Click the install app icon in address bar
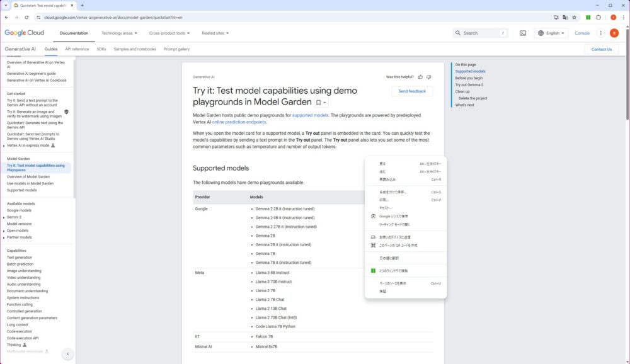This screenshot has height=364, width=630. pyautogui.click(x=556, y=17)
